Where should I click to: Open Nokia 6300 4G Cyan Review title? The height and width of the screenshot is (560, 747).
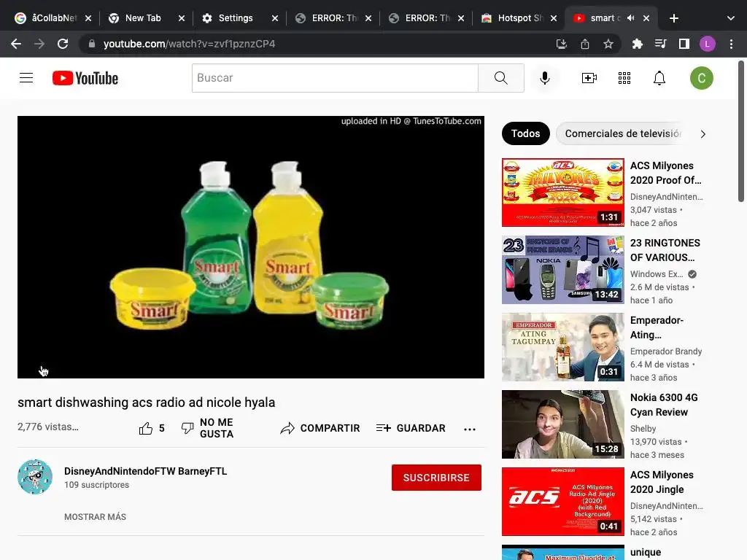664,404
